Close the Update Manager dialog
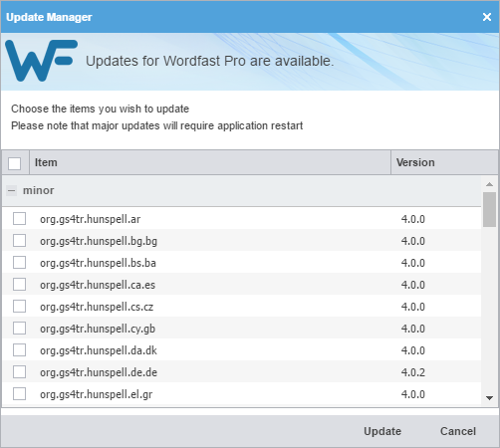This screenshot has height=448, width=500. pyautogui.click(x=487, y=17)
